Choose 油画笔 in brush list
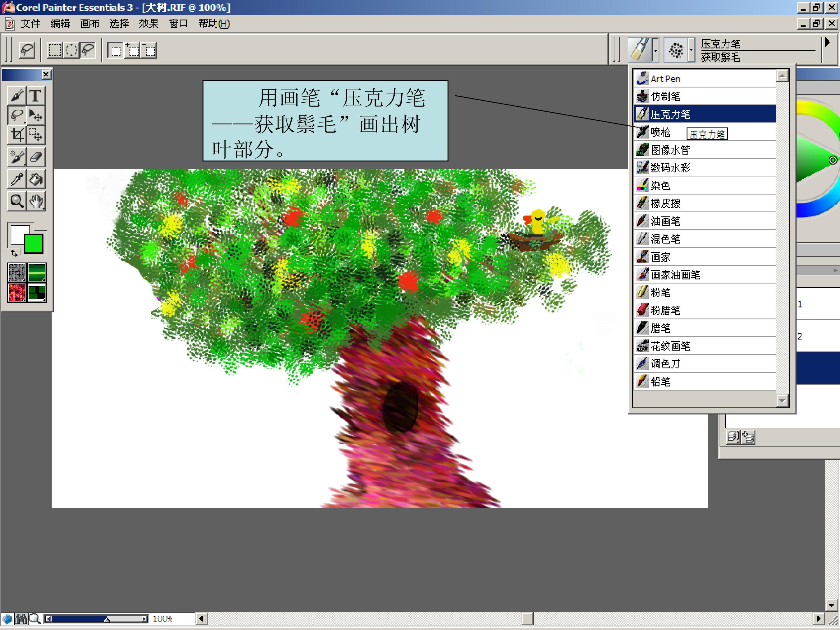The height and width of the screenshot is (630, 840). [x=705, y=221]
